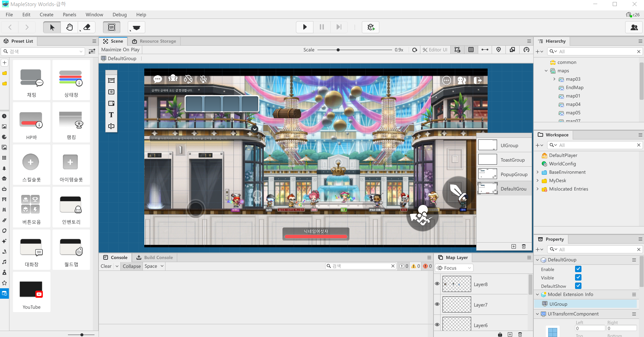Step to next frame
The height and width of the screenshot is (337, 644).
[339, 27]
